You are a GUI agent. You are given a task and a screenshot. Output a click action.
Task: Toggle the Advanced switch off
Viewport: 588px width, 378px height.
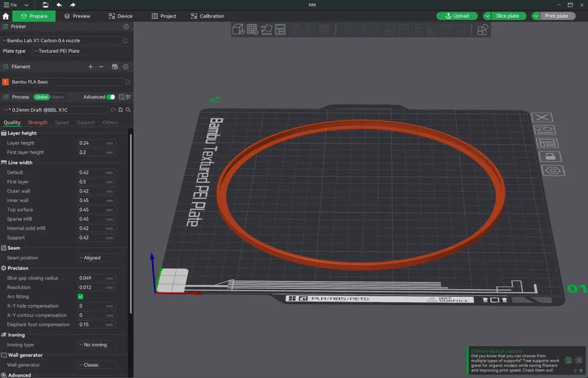pyautogui.click(x=111, y=97)
